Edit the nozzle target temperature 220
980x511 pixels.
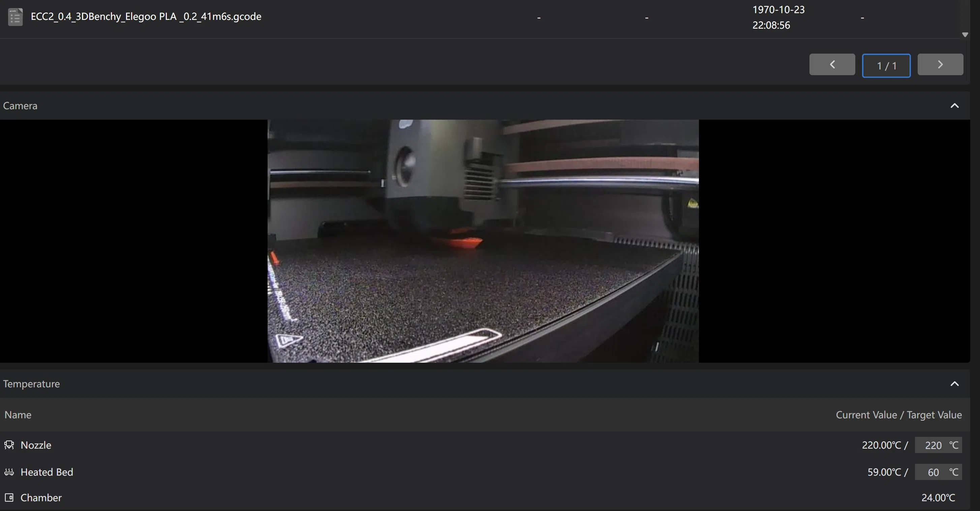pos(933,445)
